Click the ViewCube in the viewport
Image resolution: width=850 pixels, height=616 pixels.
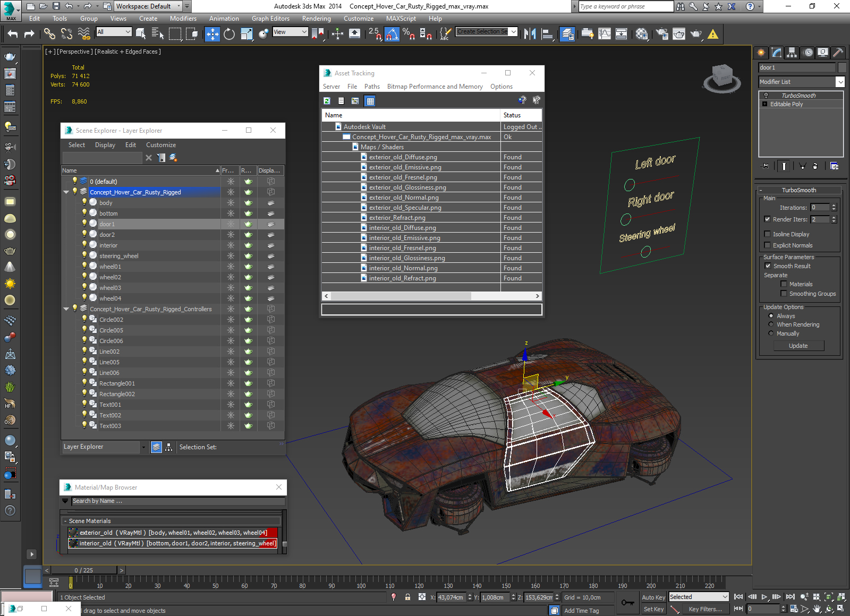click(x=722, y=78)
